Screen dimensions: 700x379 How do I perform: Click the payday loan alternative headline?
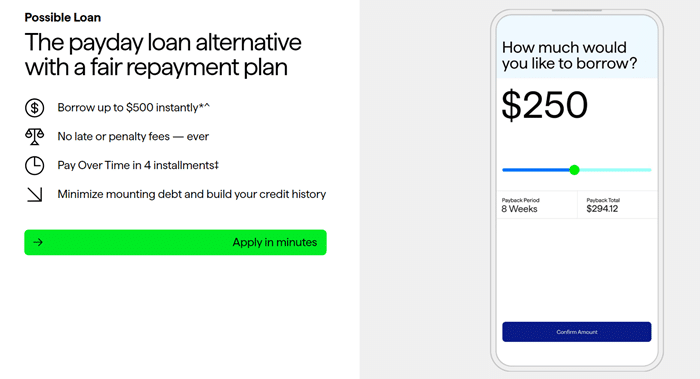tap(163, 55)
